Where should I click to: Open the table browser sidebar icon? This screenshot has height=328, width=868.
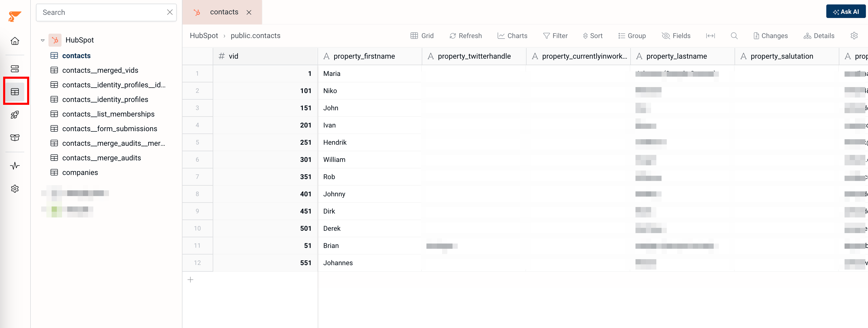15,92
